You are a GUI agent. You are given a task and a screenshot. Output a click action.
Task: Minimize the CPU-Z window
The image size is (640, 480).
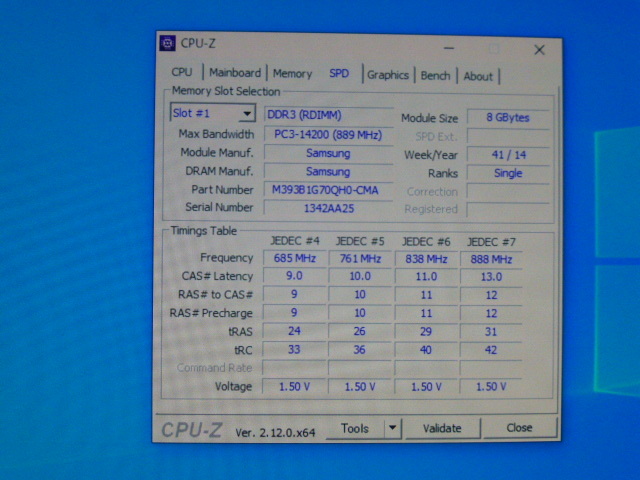[x=449, y=48]
